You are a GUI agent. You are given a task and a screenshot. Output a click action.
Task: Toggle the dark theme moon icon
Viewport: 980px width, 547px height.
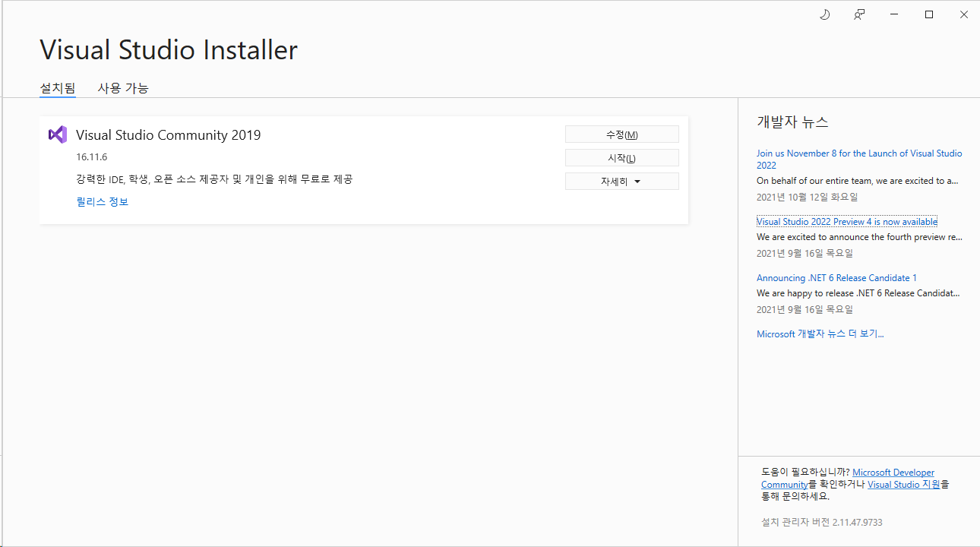pos(824,14)
